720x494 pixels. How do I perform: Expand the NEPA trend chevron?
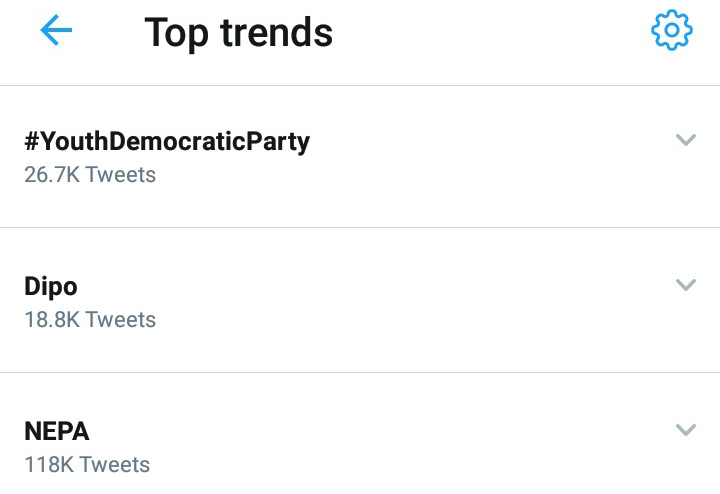(x=685, y=431)
